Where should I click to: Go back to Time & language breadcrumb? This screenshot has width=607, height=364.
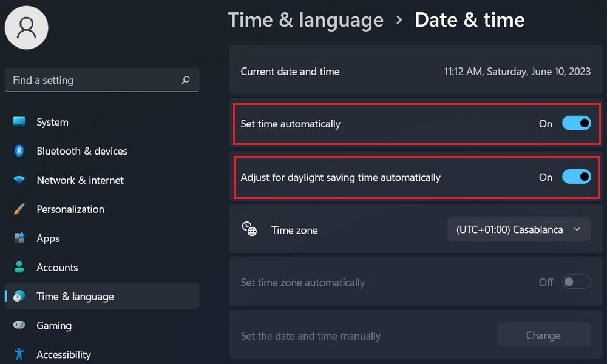(305, 20)
